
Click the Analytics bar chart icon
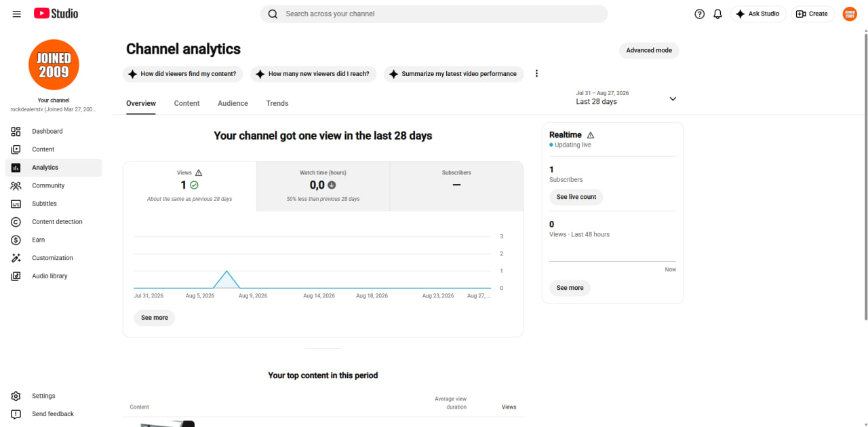click(16, 168)
